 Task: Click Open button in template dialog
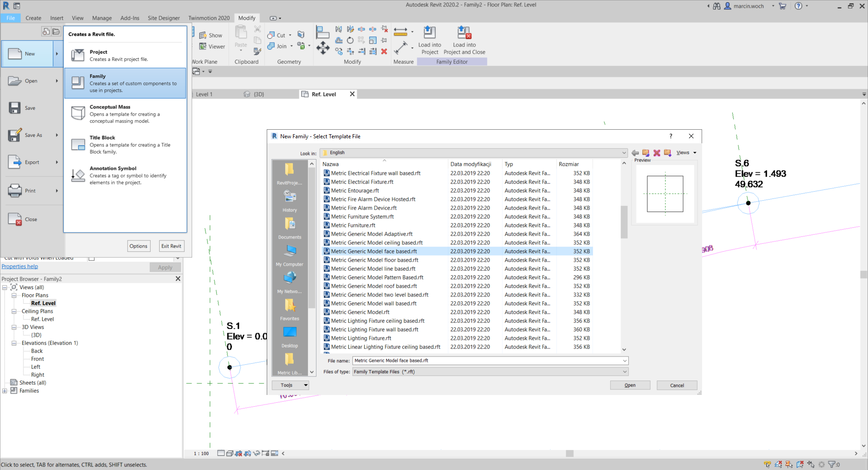630,385
